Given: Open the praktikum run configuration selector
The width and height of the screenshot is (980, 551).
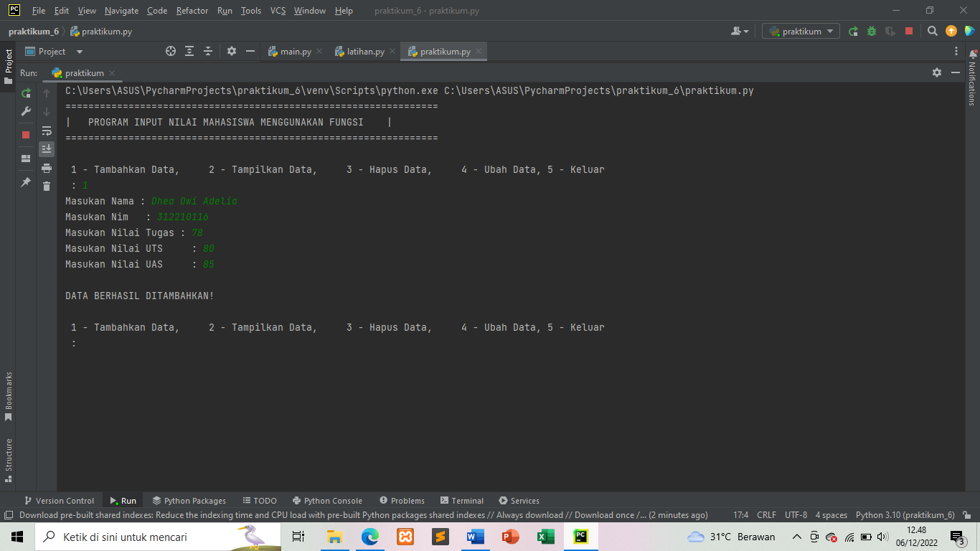Looking at the screenshot, I should click(800, 31).
